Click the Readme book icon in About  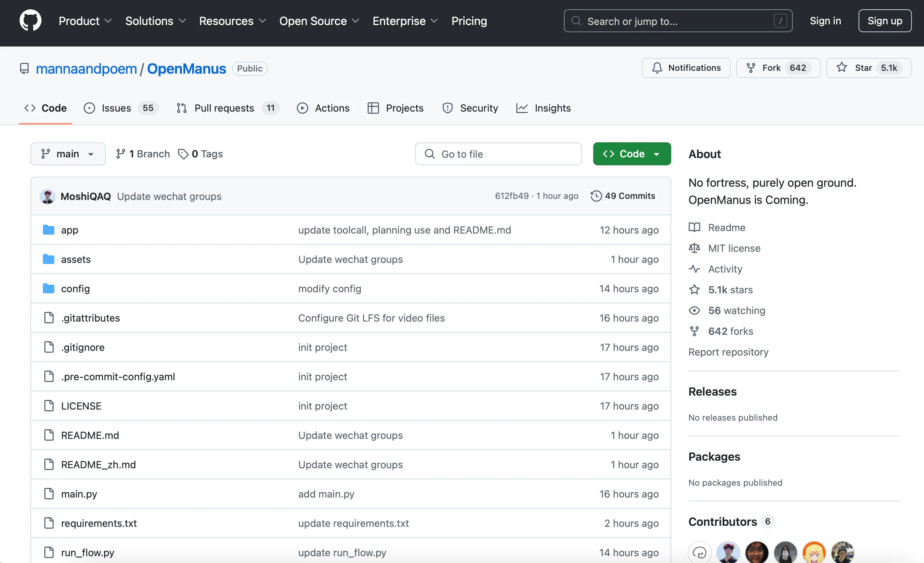pyautogui.click(x=694, y=227)
